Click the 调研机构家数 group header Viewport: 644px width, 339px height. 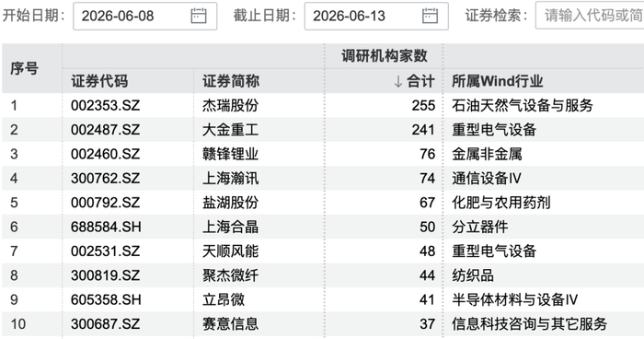(x=385, y=56)
